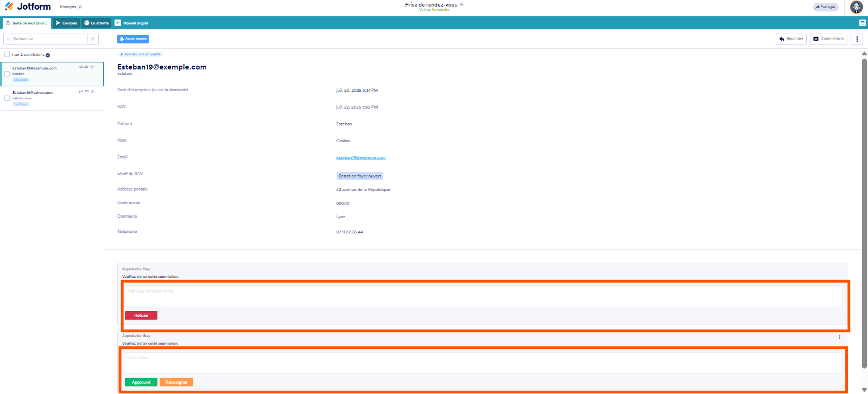Click the orange Réassigner button
Viewport: 868px width, 394px height.
point(176,382)
